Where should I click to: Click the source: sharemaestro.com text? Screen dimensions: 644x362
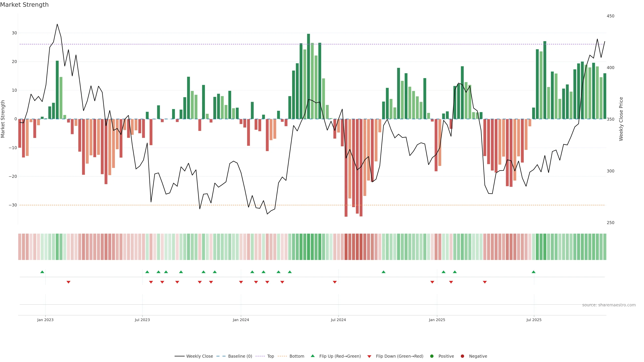tap(609, 305)
